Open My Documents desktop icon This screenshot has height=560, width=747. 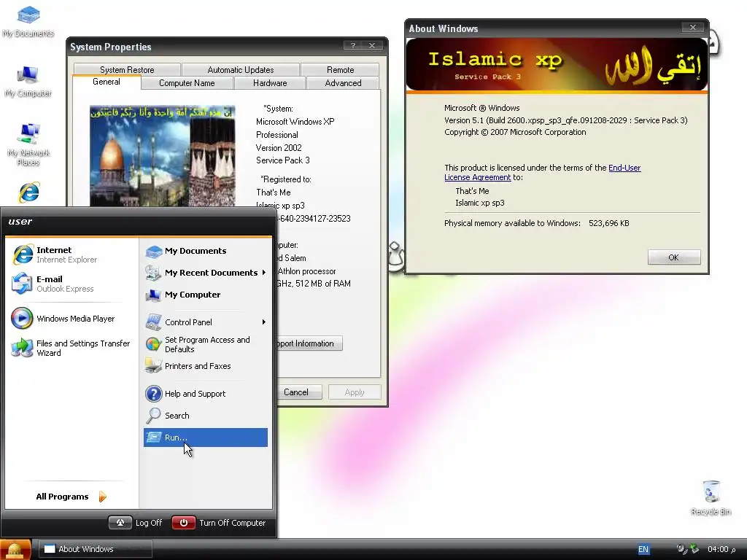click(28, 21)
